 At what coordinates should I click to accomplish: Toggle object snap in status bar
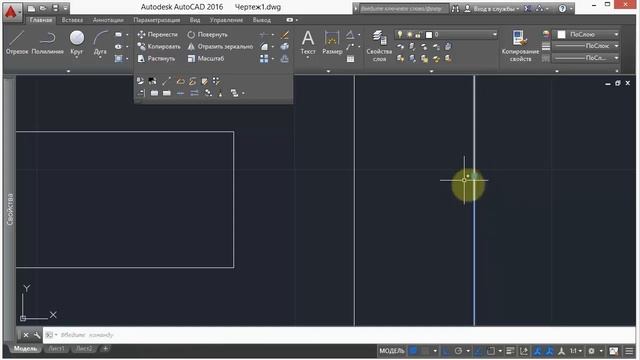[x=491, y=351]
